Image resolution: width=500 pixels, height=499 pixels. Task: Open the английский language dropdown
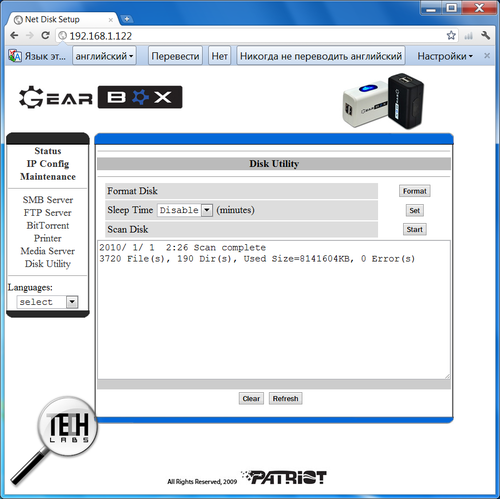coord(104,56)
